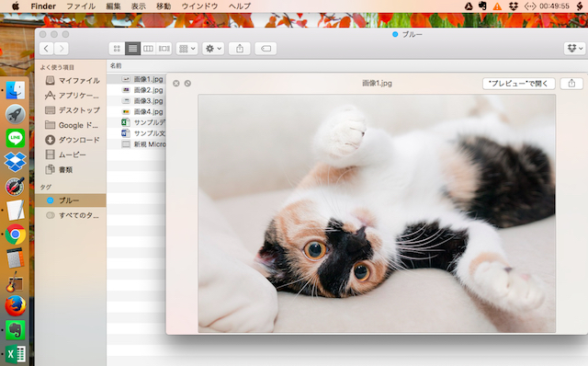Open the ウインドウ menu
Image resolution: width=588 pixels, height=366 pixels.
coord(199,6)
